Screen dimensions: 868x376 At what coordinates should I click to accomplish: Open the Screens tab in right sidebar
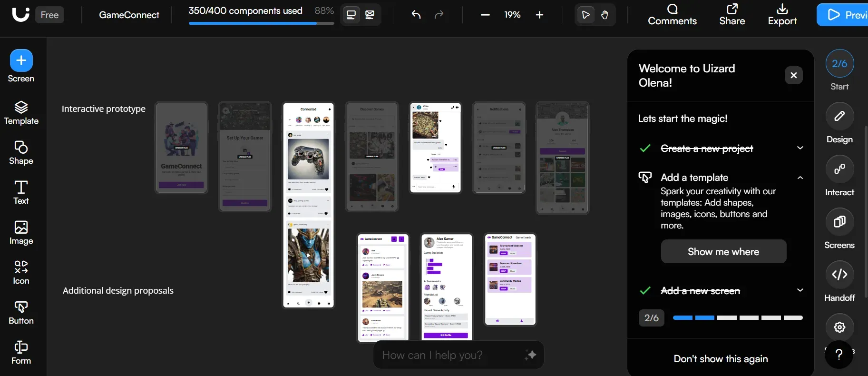(839, 222)
